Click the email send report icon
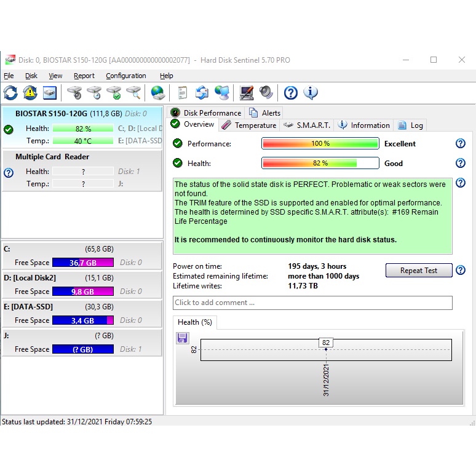Image resolution: width=476 pixels, height=476 pixels. click(202, 93)
